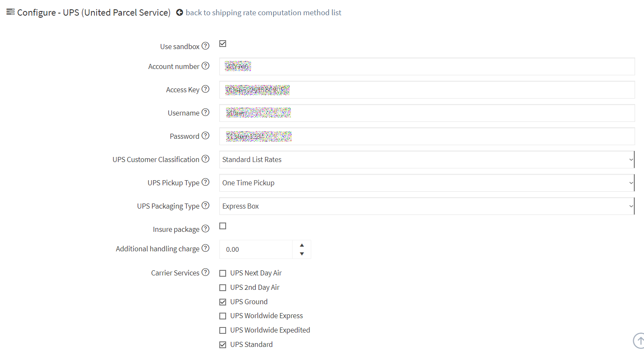Click into the Password field
Viewport: 644px width, 352px height.
coord(427,136)
